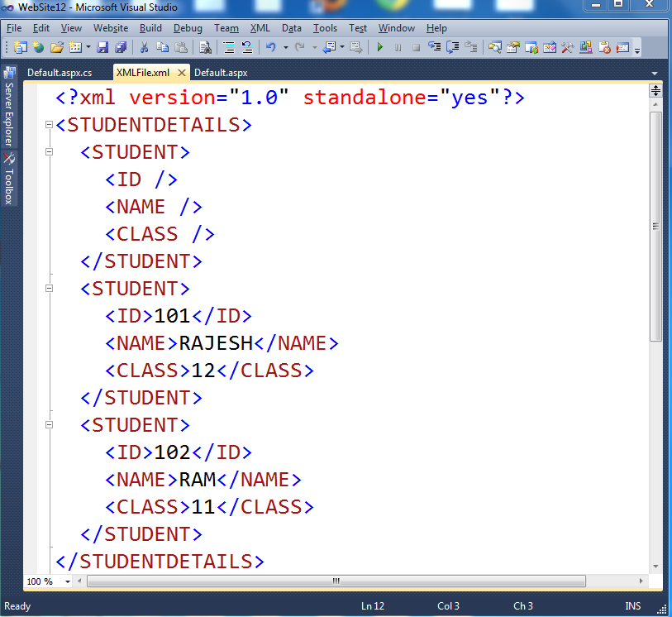Start debugging with the green play icon
672x617 pixels.
[x=381, y=47]
